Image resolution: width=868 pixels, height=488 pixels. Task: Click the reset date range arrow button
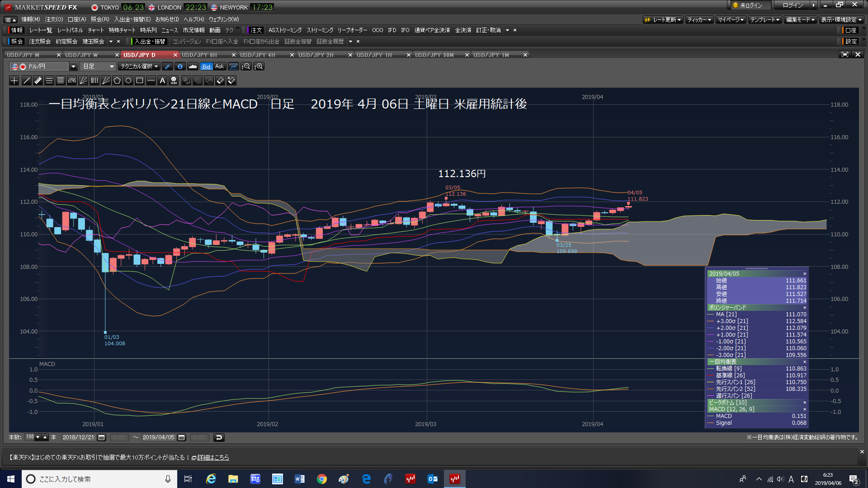click(x=219, y=437)
